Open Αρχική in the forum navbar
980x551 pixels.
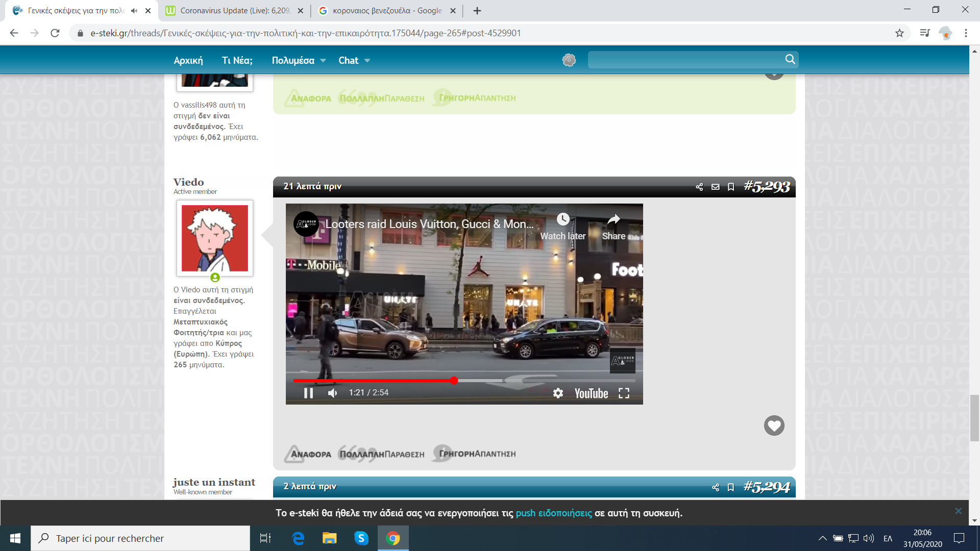coord(188,60)
